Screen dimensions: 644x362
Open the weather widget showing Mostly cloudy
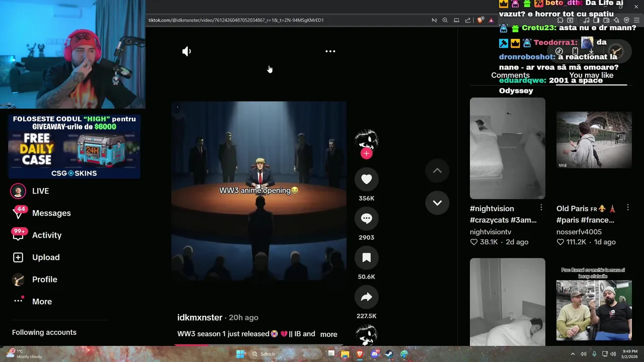(x=24, y=354)
